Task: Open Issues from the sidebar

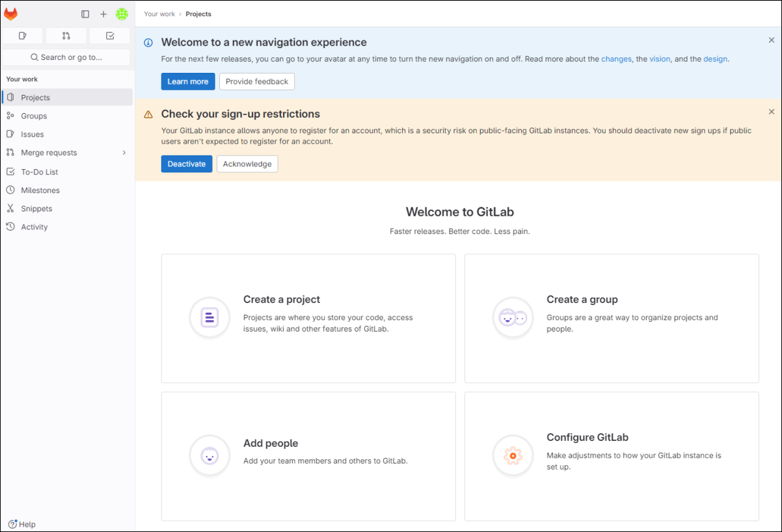Action: pos(33,134)
